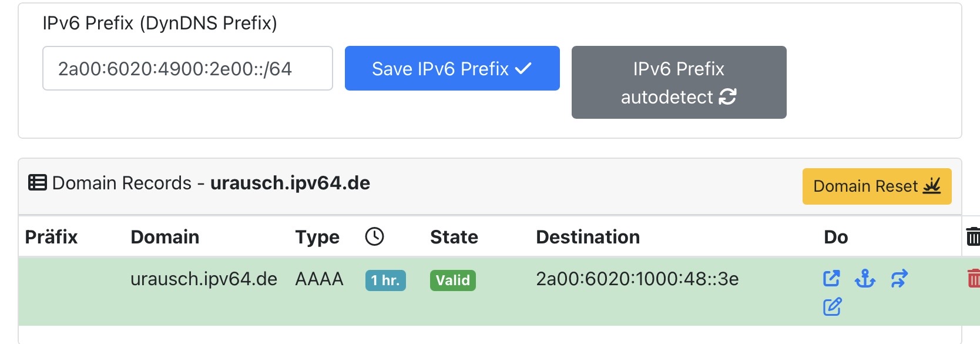
Task: Select the destination address 2a00:6020:1000:48::3e
Action: click(x=637, y=279)
